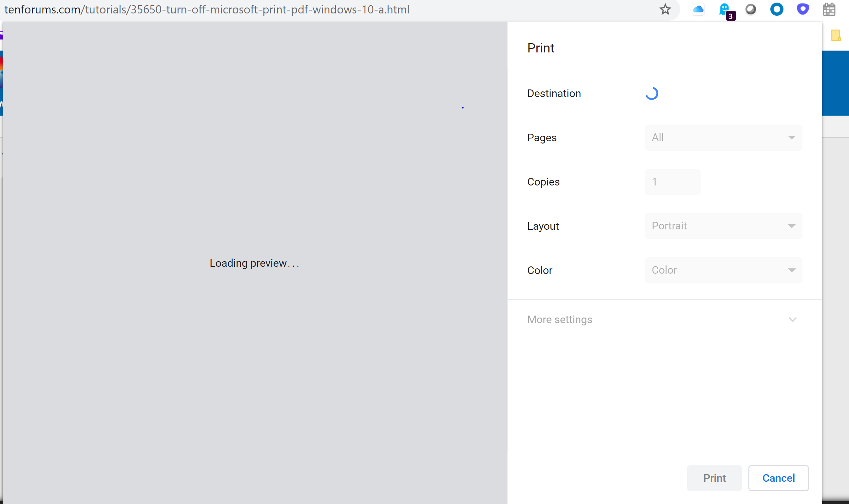Open the Layout dropdown showing Portrait
Screen dimensions: 849x504
pos(724,226)
